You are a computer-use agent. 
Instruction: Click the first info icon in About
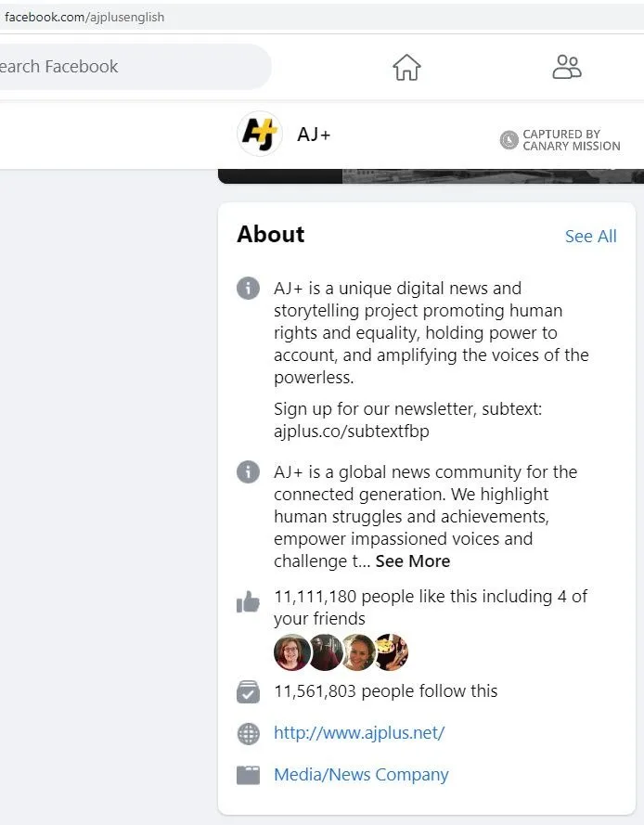[248, 289]
